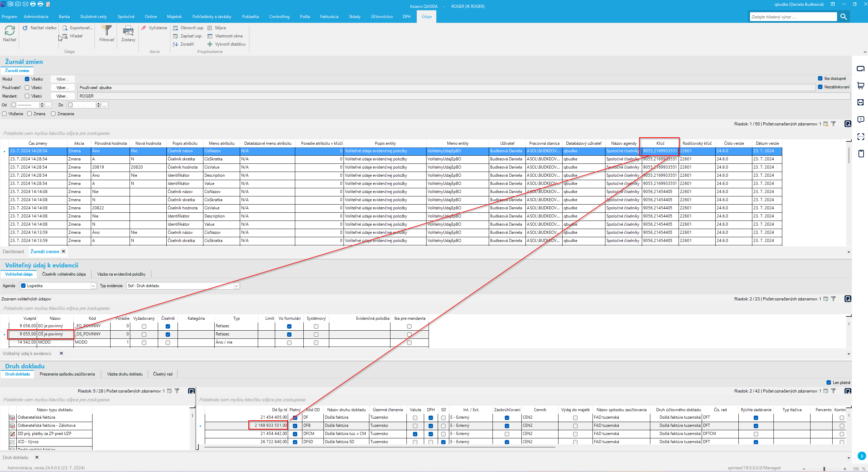Screen dimensions: 868x472
Task: Expand the Druh dokladu tab strip dropdown arrow
Action: tap(849, 458)
